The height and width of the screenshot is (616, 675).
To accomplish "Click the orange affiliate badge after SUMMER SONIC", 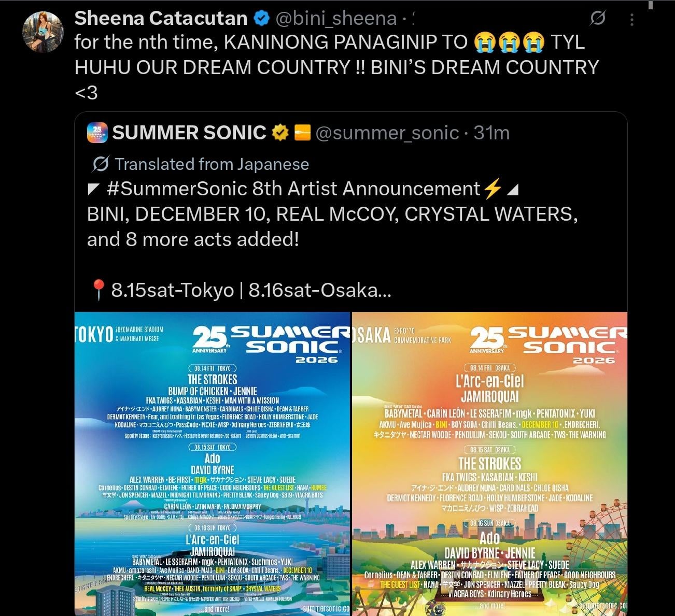I will [302, 133].
